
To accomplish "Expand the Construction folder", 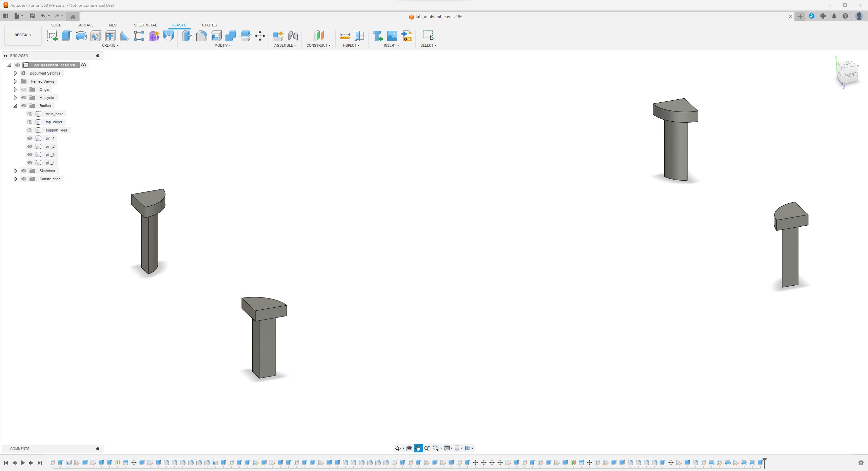I will 15,179.
